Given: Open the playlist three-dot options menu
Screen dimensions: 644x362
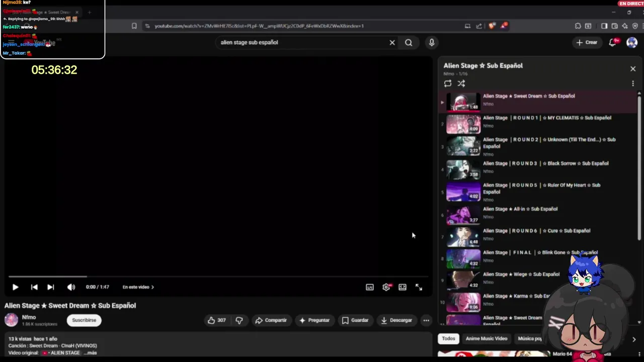Looking at the screenshot, I should pyautogui.click(x=633, y=83).
